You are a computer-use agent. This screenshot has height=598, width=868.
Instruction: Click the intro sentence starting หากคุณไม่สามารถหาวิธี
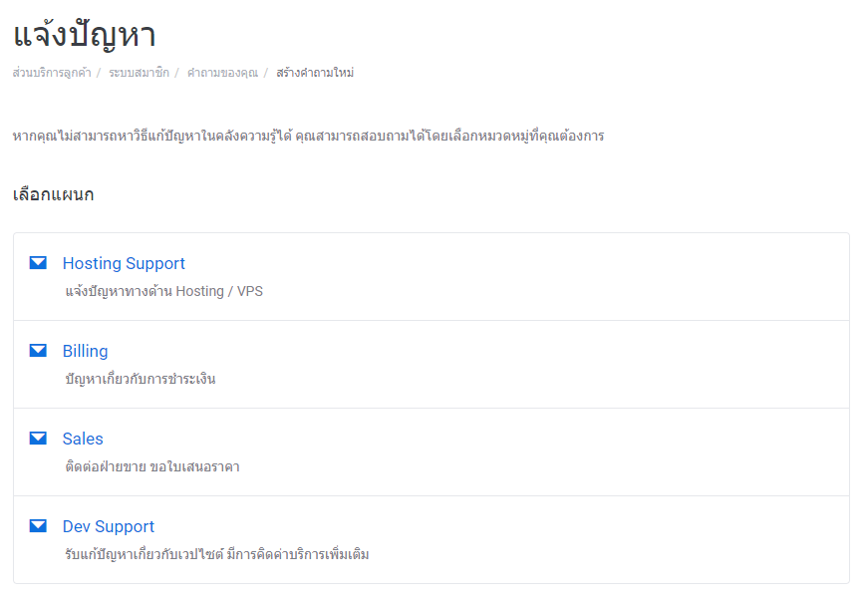(x=308, y=136)
